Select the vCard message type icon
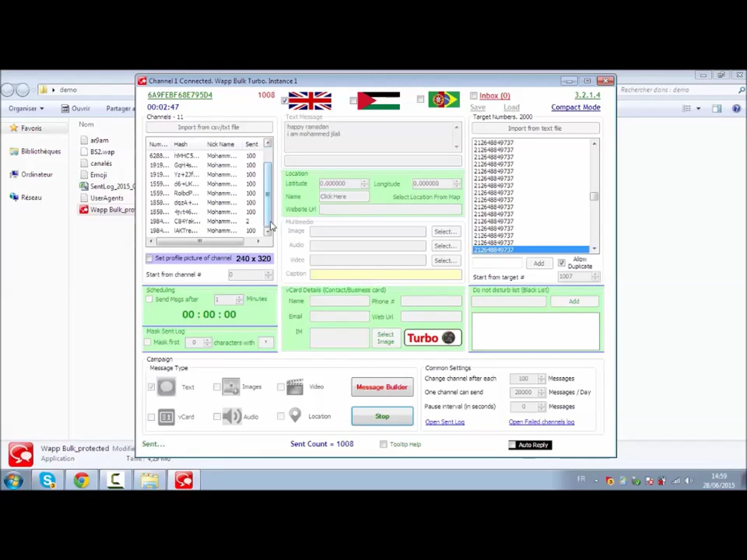747x560 pixels. pyautogui.click(x=166, y=417)
